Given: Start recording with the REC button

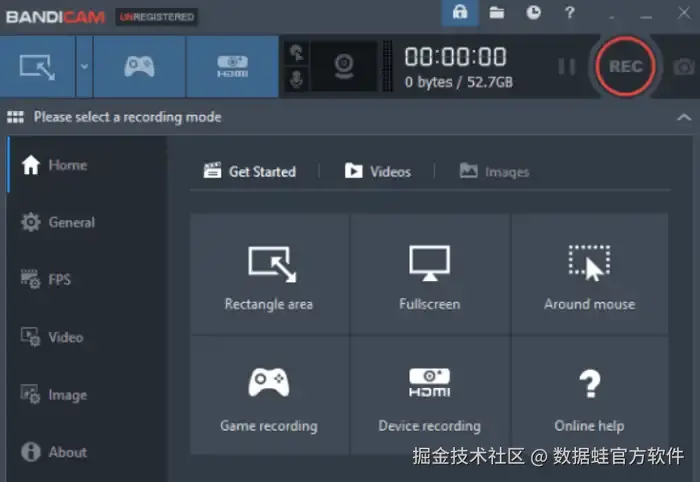Looking at the screenshot, I should coord(625,66).
